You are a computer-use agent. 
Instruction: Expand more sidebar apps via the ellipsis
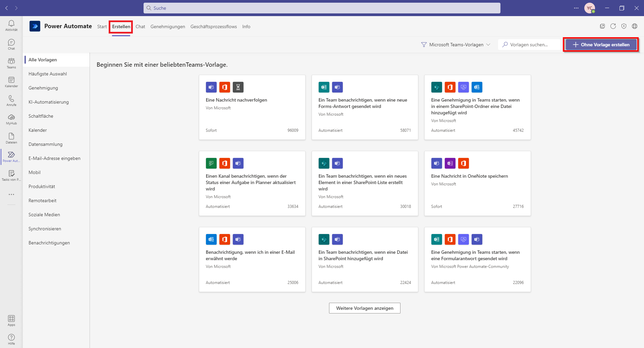pos(11,194)
